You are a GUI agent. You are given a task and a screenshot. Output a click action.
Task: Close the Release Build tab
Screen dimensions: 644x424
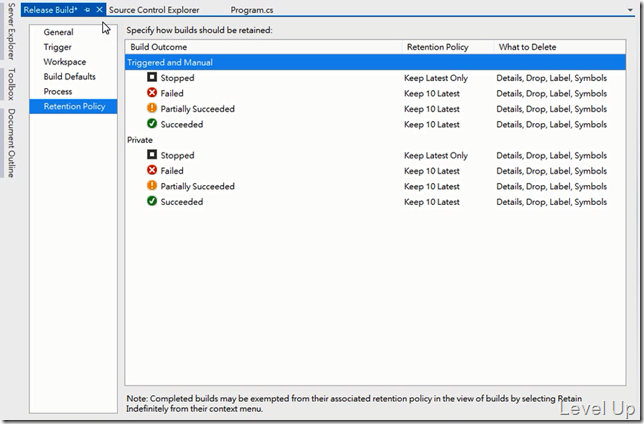pyautogui.click(x=99, y=9)
